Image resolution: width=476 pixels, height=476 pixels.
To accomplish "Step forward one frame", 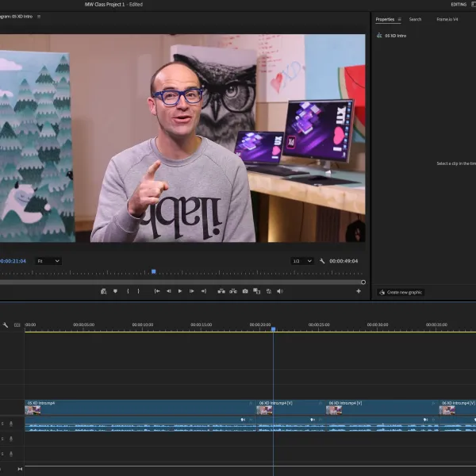I will tap(191, 291).
